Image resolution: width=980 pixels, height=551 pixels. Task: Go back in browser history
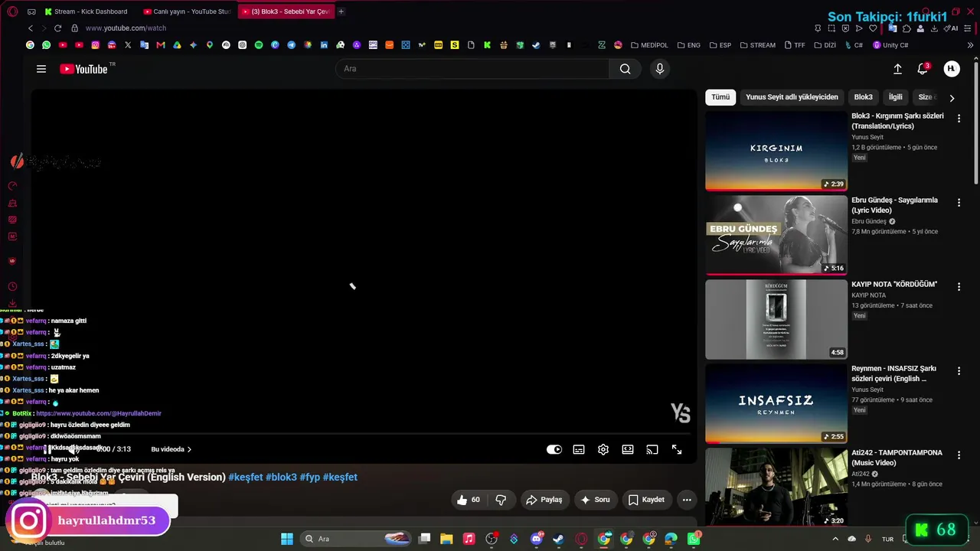coord(31,28)
